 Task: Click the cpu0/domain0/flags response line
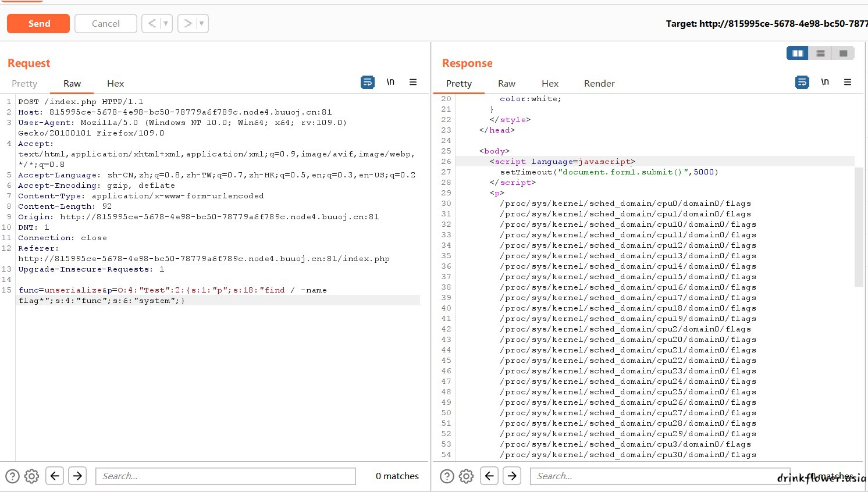pyautogui.click(x=625, y=204)
